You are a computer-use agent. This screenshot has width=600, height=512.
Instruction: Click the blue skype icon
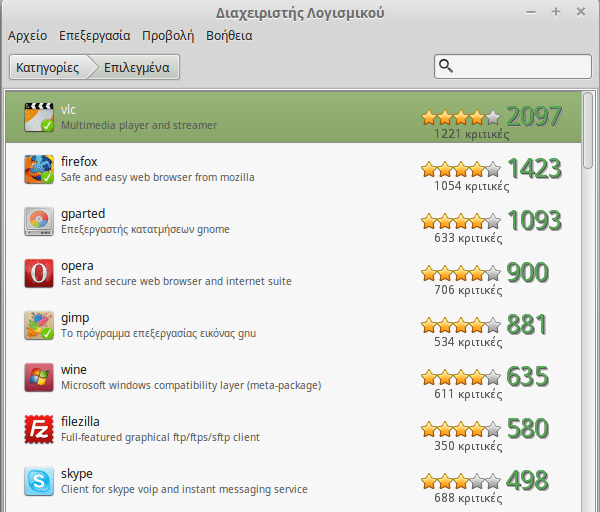pos(39,481)
